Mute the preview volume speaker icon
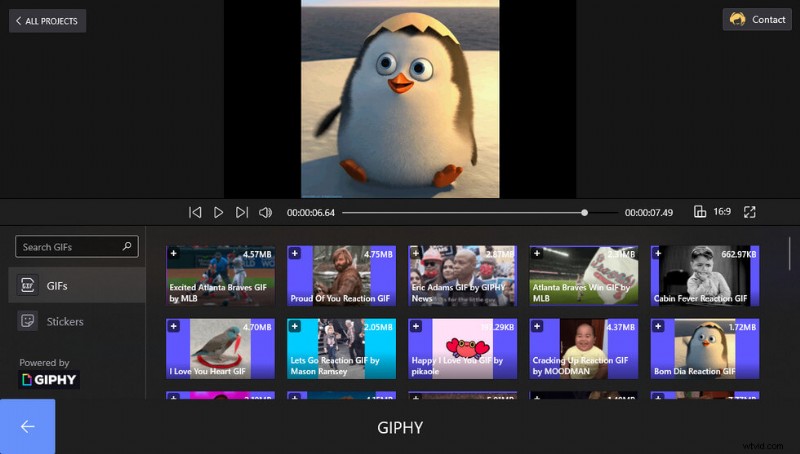Image resolution: width=800 pixels, height=454 pixels. (265, 212)
